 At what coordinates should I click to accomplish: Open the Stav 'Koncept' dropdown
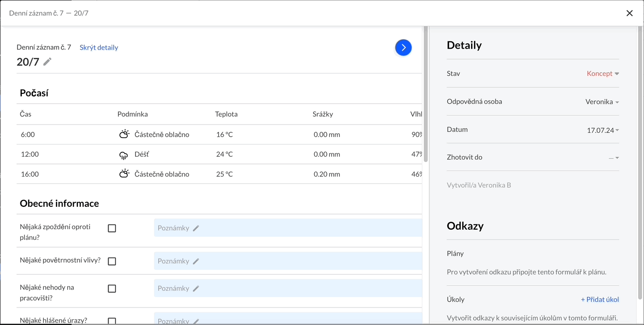603,73
